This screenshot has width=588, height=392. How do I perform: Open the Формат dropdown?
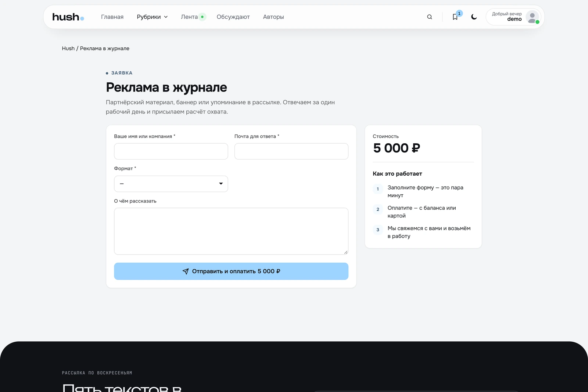[x=171, y=184]
